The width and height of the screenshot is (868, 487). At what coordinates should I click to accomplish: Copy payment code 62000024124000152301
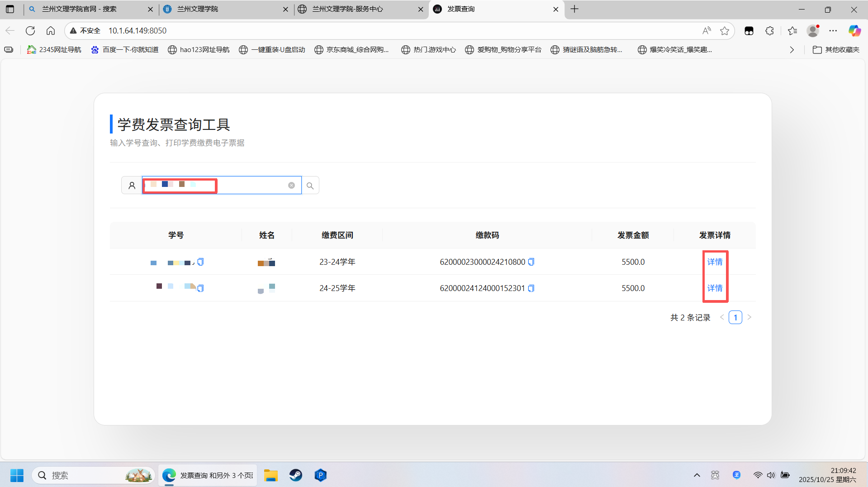coord(531,288)
